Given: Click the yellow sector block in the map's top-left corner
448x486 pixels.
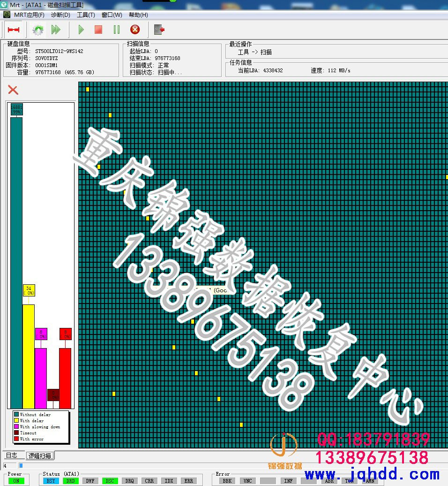Looking at the screenshot, I should click(88, 89).
